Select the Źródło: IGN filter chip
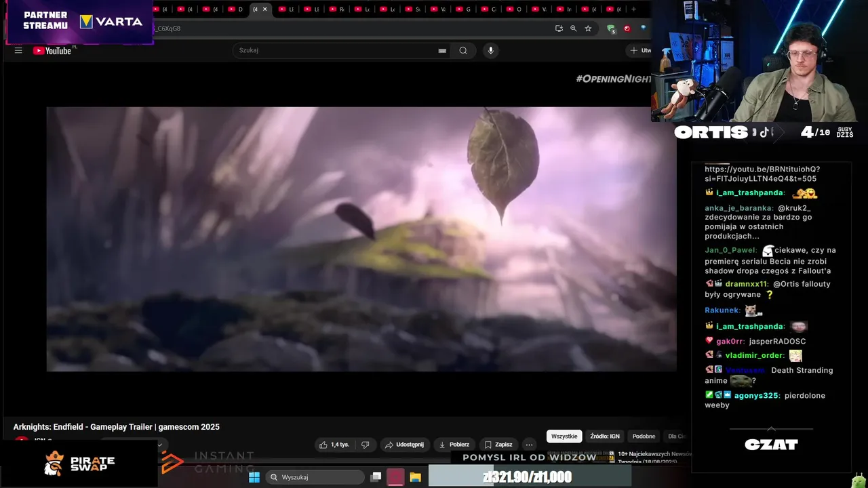868x488 pixels. point(605,436)
